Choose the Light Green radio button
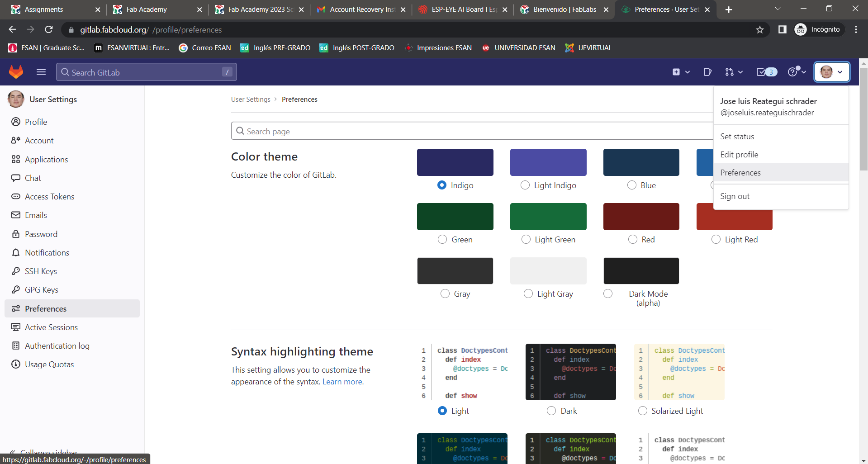The width and height of the screenshot is (868, 464). coord(526,239)
